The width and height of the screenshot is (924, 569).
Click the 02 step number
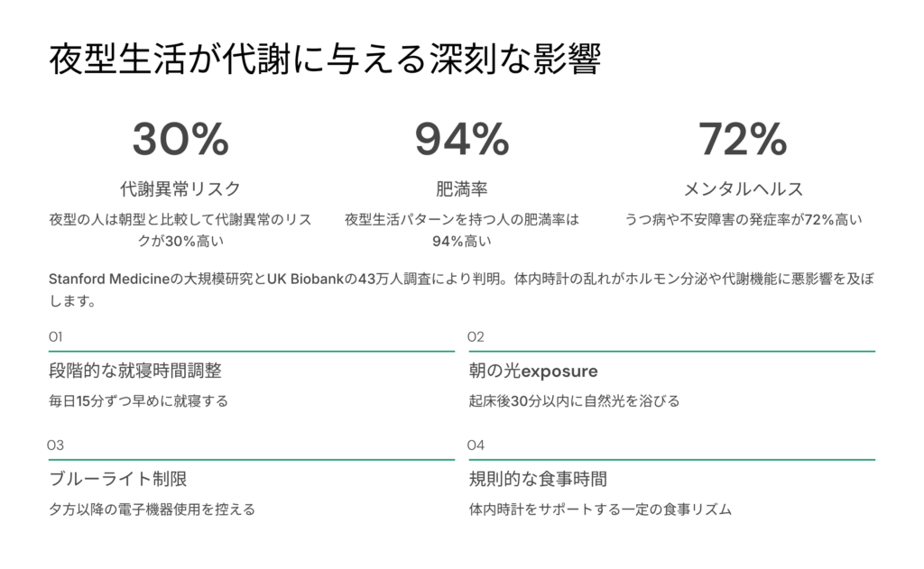[x=476, y=336]
